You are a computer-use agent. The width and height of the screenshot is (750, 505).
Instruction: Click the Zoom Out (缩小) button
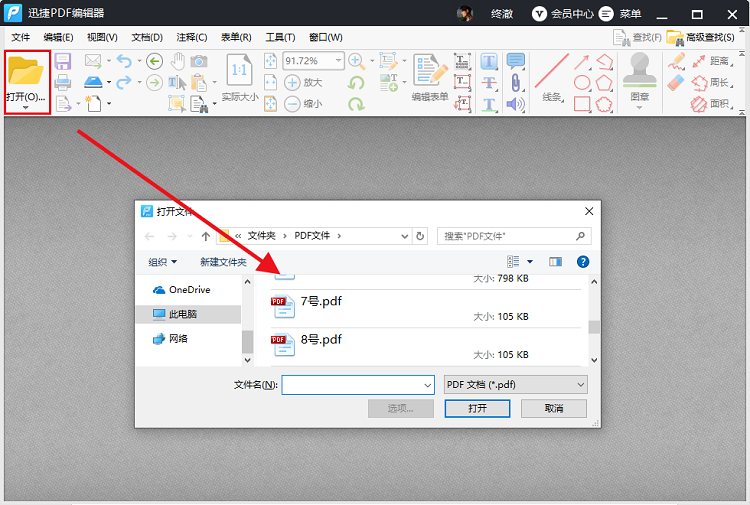pos(303,104)
